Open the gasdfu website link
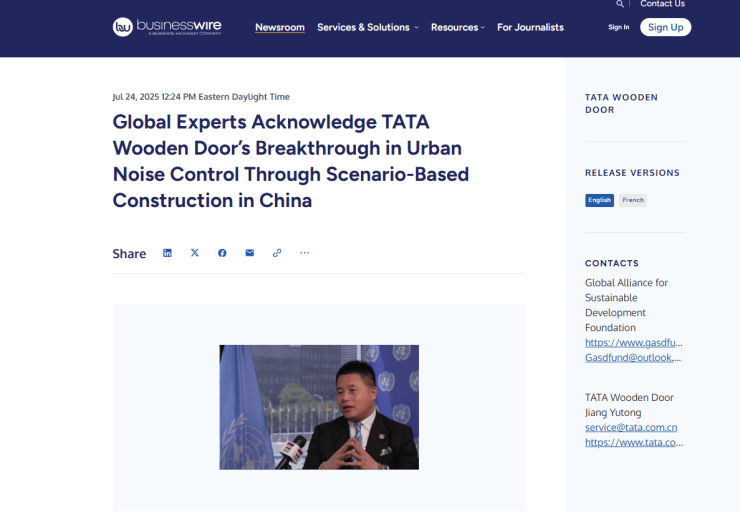 click(x=634, y=343)
